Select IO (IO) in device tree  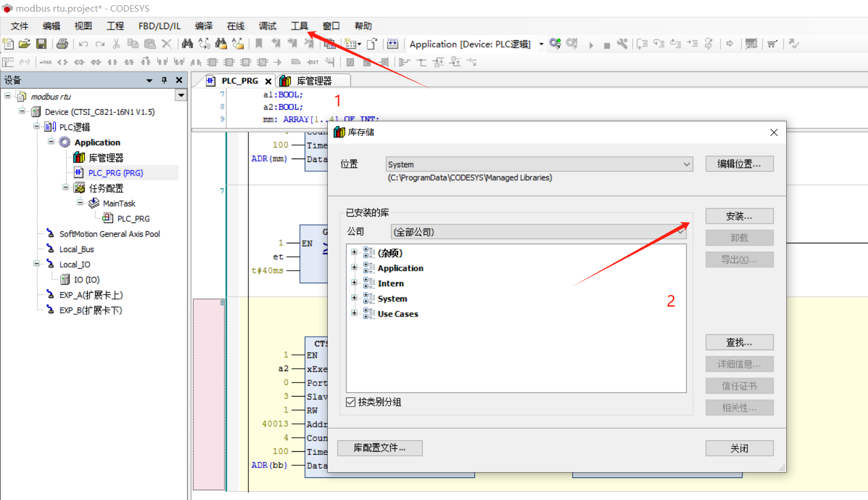pos(86,279)
